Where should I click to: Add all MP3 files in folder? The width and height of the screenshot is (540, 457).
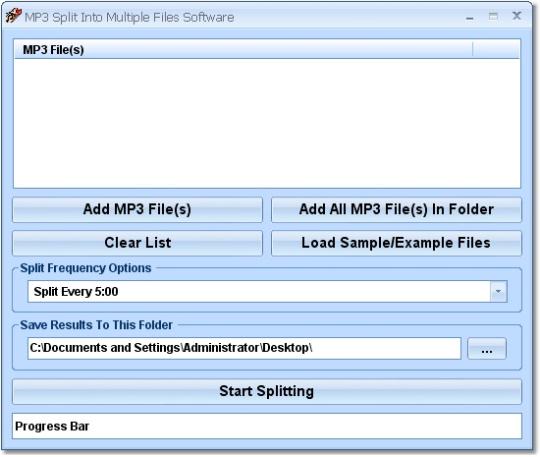coord(396,209)
